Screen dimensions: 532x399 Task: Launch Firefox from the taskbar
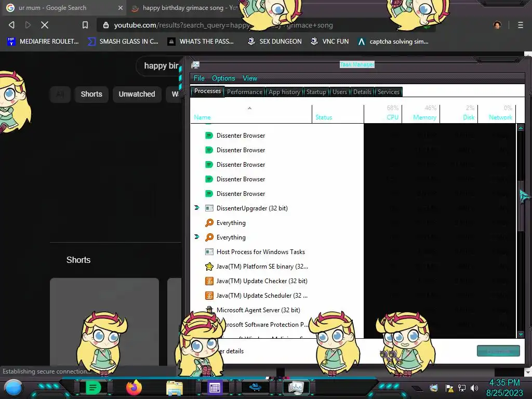pyautogui.click(x=134, y=388)
